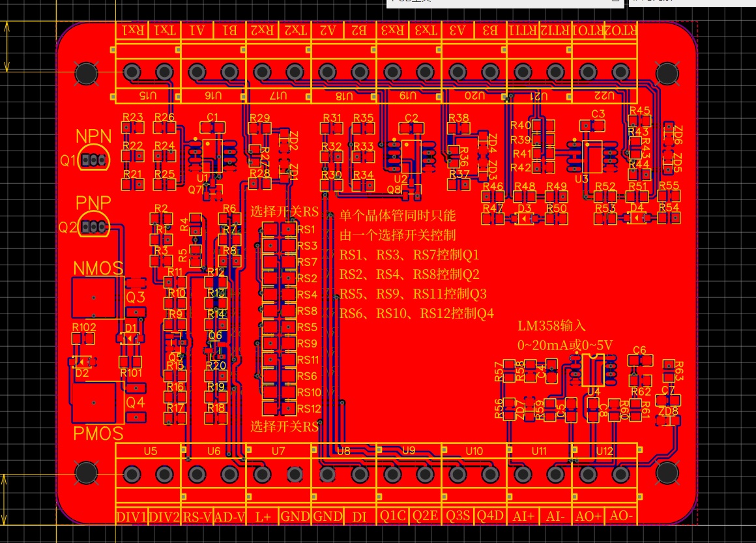Select the AO- terminal label

click(621, 516)
